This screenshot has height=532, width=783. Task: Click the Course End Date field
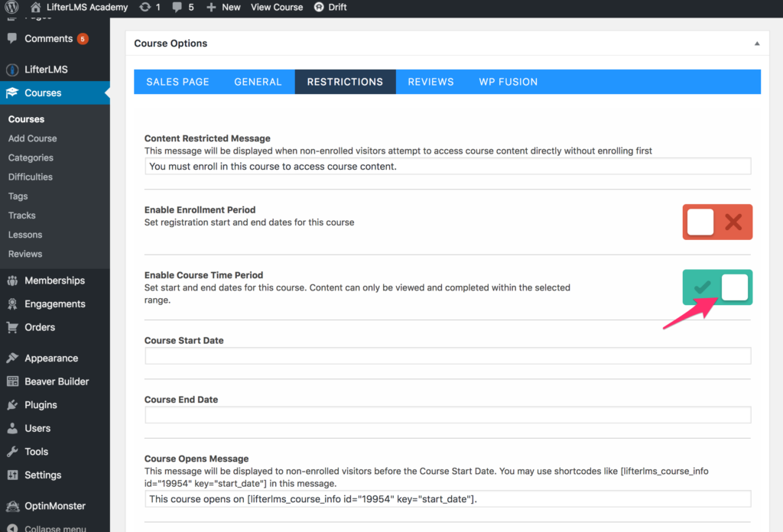click(x=448, y=415)
